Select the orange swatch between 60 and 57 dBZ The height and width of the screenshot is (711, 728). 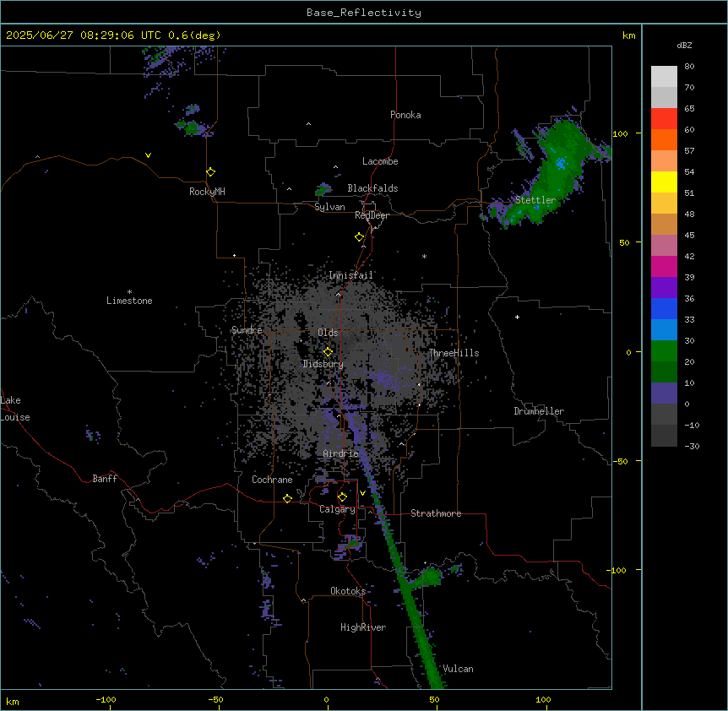(x=664, y=139)
